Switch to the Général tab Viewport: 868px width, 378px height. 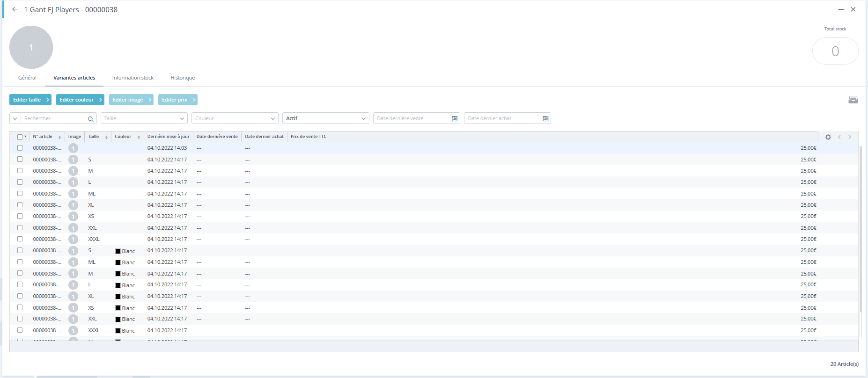tap(27, 78)
